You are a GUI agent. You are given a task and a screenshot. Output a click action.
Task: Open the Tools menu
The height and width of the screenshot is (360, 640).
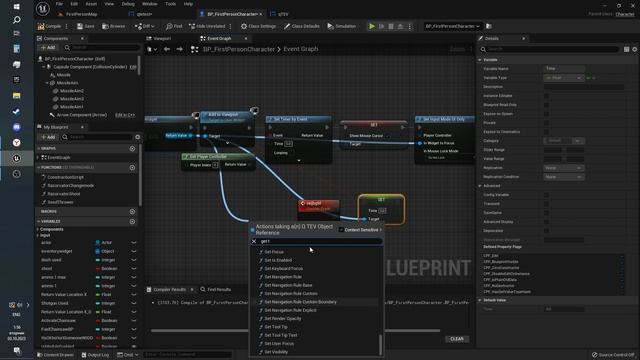point(171,4)
